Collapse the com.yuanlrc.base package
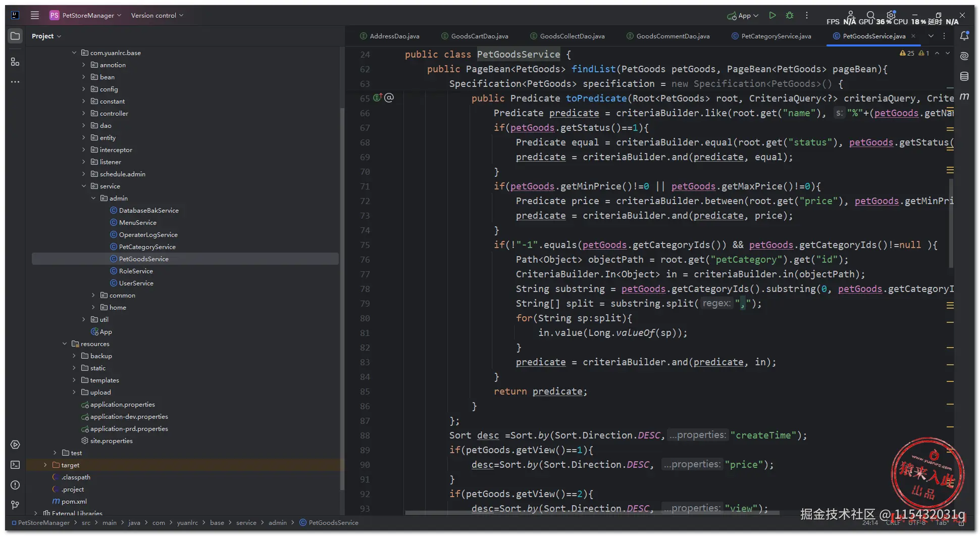 (x=74, y=53)
